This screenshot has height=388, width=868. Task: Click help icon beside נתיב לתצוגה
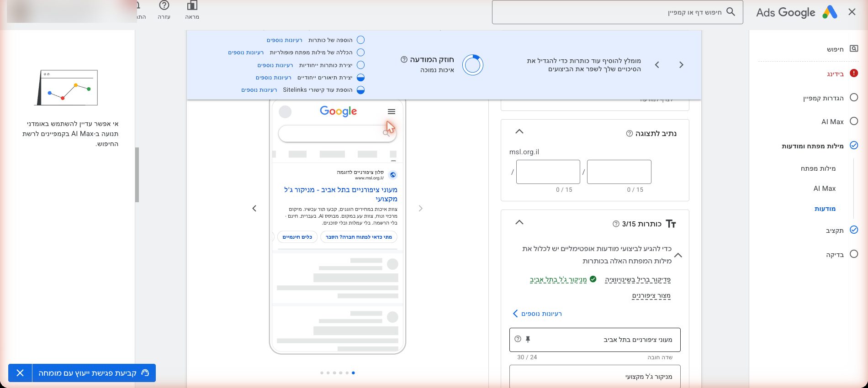pyautogui.click(x=629, y=134)
